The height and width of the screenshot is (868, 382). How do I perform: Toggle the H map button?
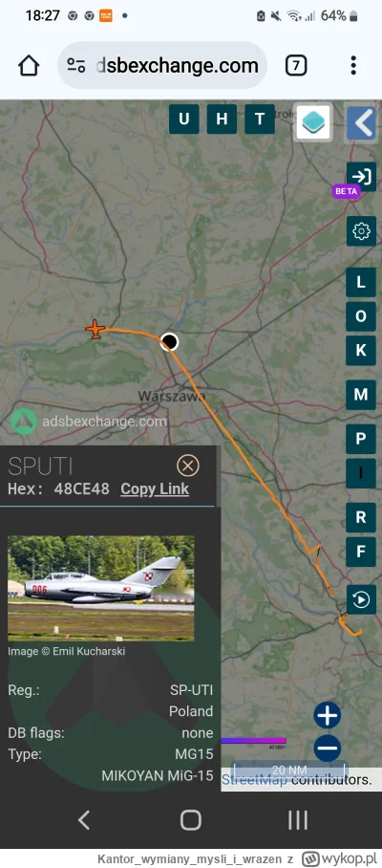point(222,119)
